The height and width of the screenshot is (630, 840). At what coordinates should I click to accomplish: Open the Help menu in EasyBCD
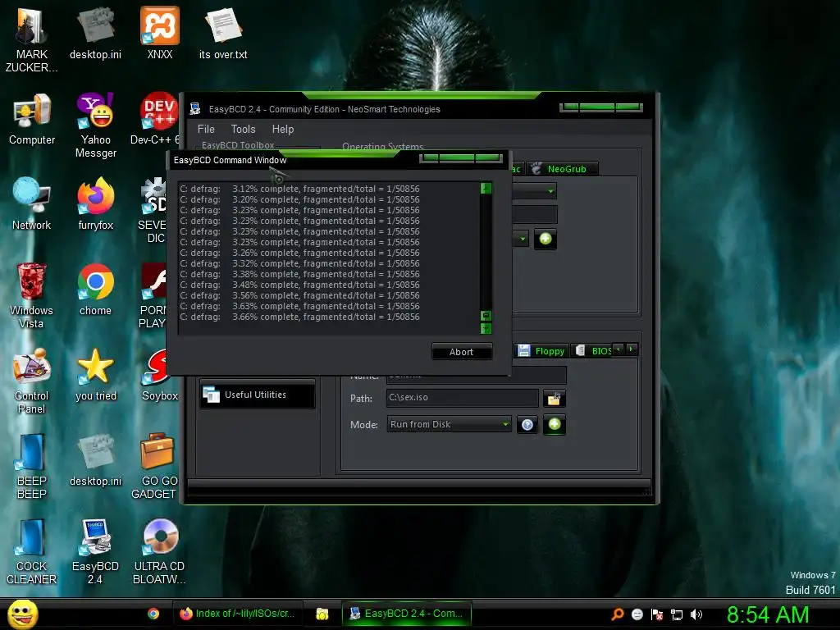283,129
